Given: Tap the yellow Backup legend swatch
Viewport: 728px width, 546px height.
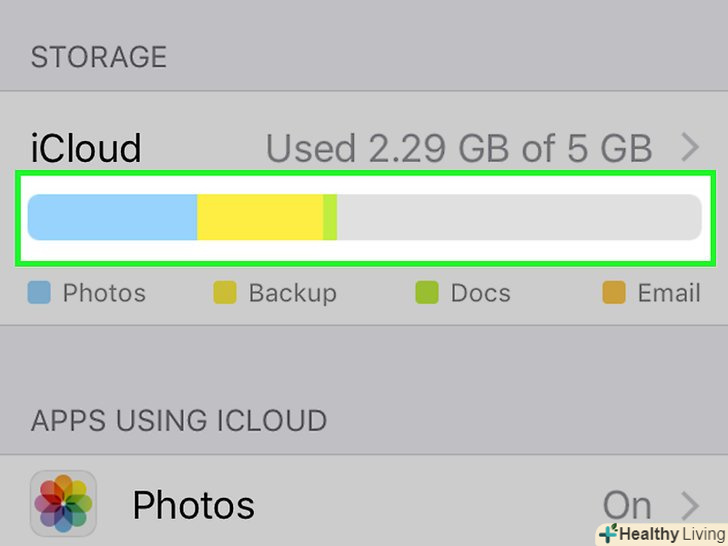Looking at the screenshot, I should [225, 293].
